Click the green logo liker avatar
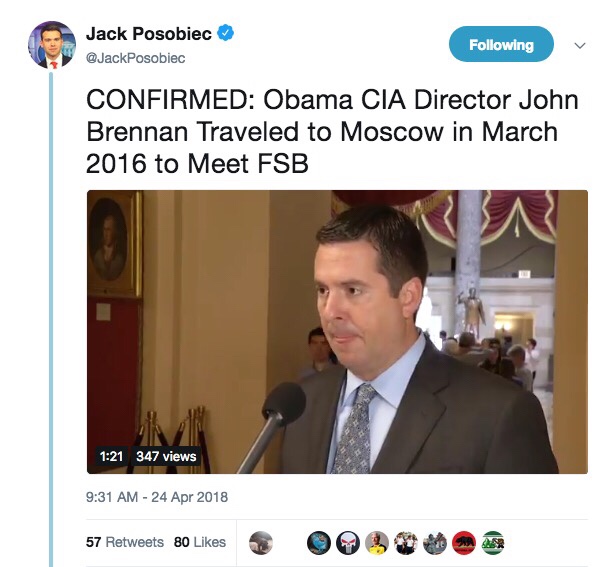Viewport: 612px width, 567px height. [493, 541]
